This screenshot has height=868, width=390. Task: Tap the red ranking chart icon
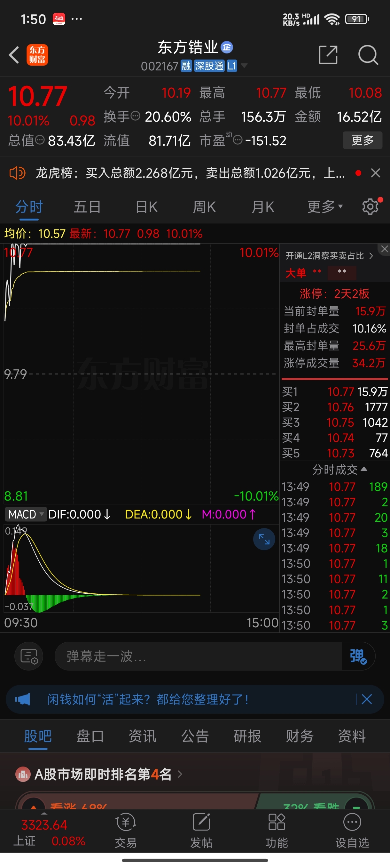pyautogui.click(x=23, y=774)
